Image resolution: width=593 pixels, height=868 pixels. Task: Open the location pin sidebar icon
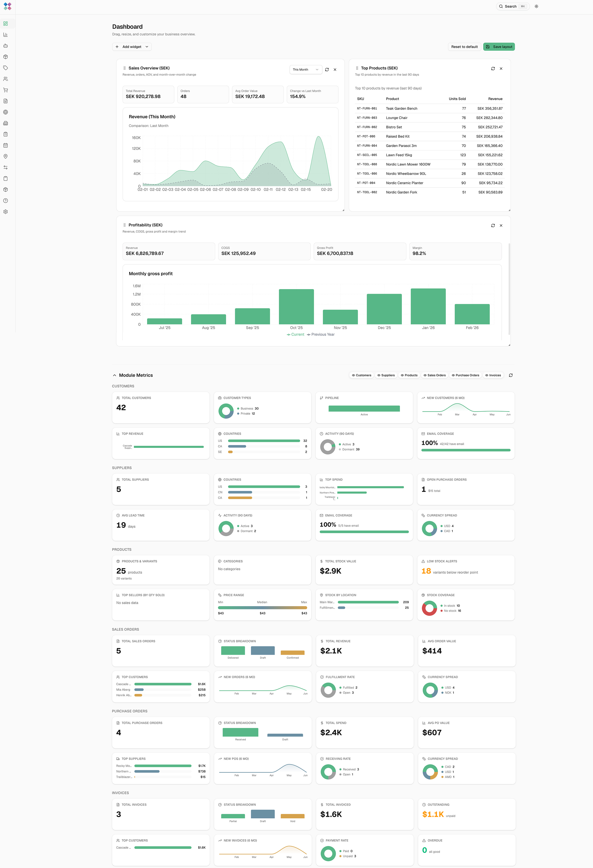point(6,156)
